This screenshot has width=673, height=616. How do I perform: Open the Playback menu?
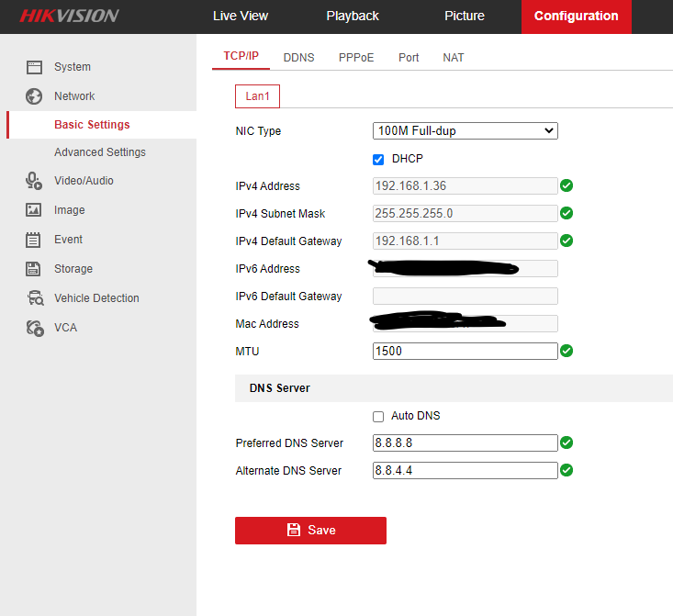pyautogui.click(x=353, y=16)
